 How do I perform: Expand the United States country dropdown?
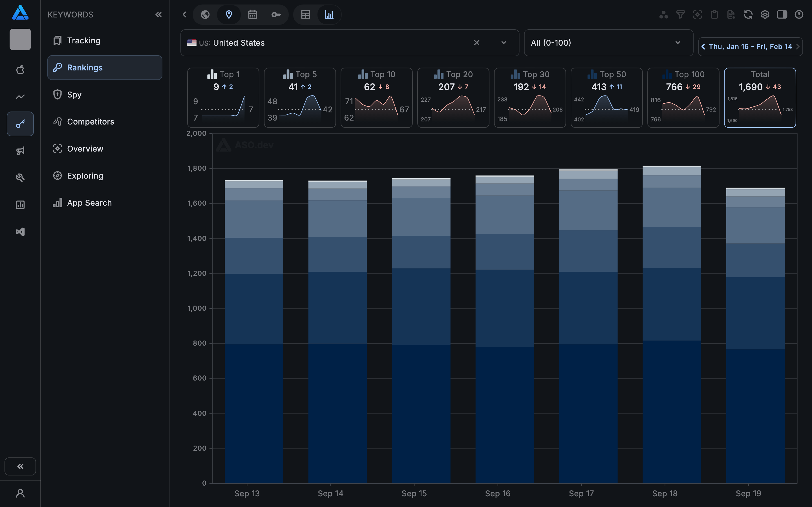point(503,43)
